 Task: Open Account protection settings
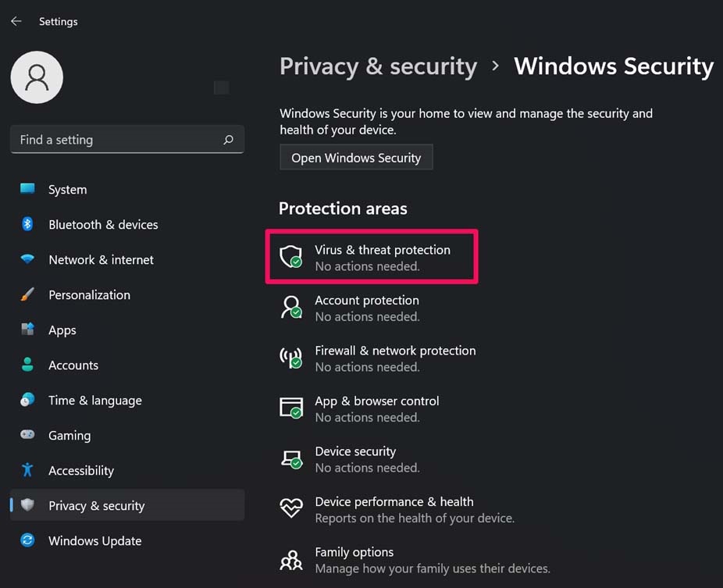pyautogui.click(x=367, y=308)
